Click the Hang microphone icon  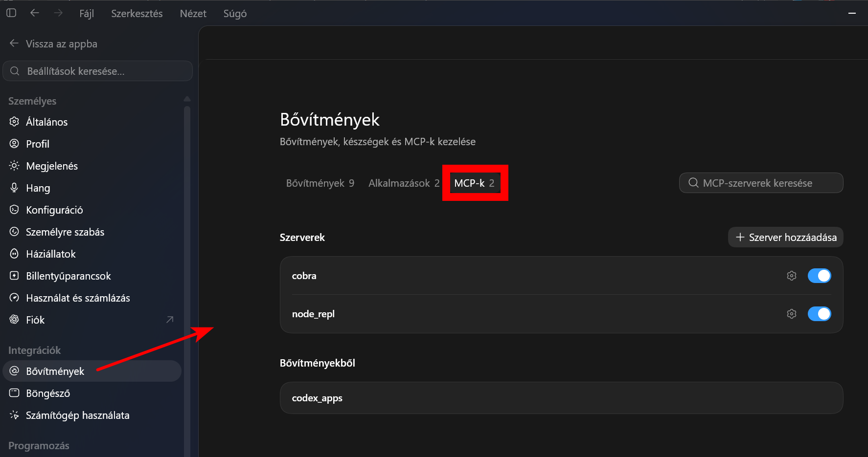coord(14,188)
